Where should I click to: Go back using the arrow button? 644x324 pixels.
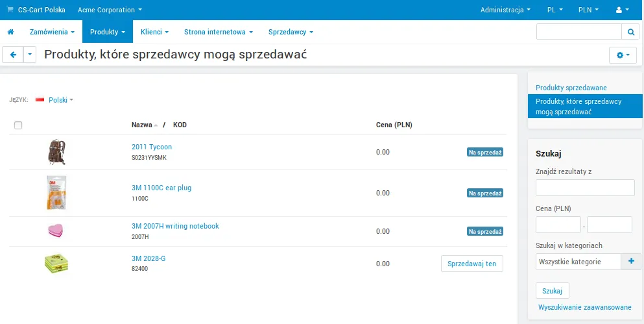13,55
